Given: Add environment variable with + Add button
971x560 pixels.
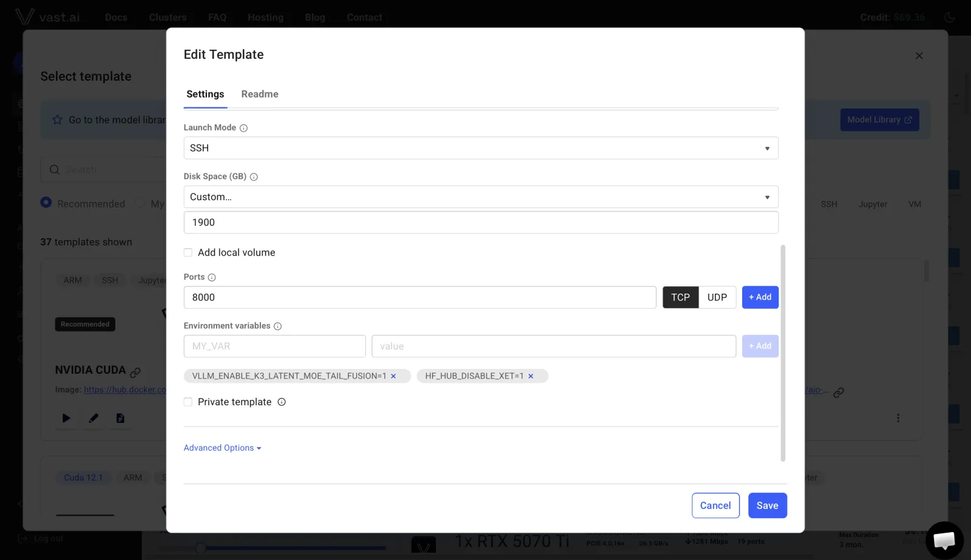Looking at the screenshot, I should (x=760, y=346).
